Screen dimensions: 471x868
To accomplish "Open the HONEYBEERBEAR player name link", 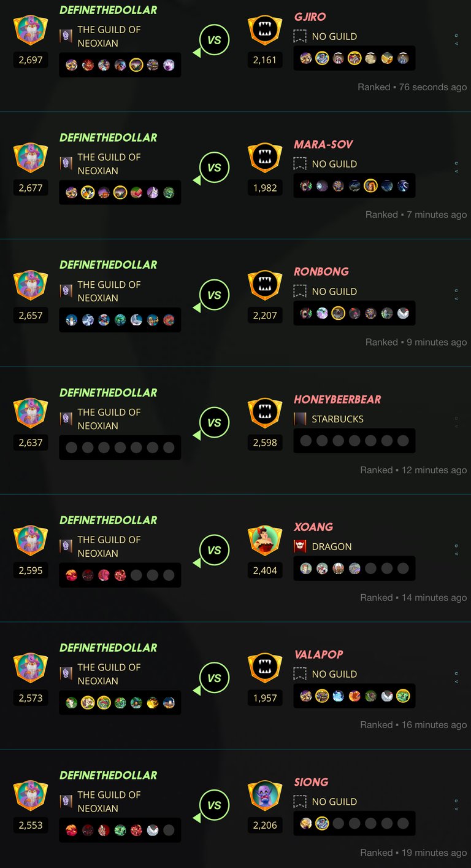I will click(x=337, y=399).
